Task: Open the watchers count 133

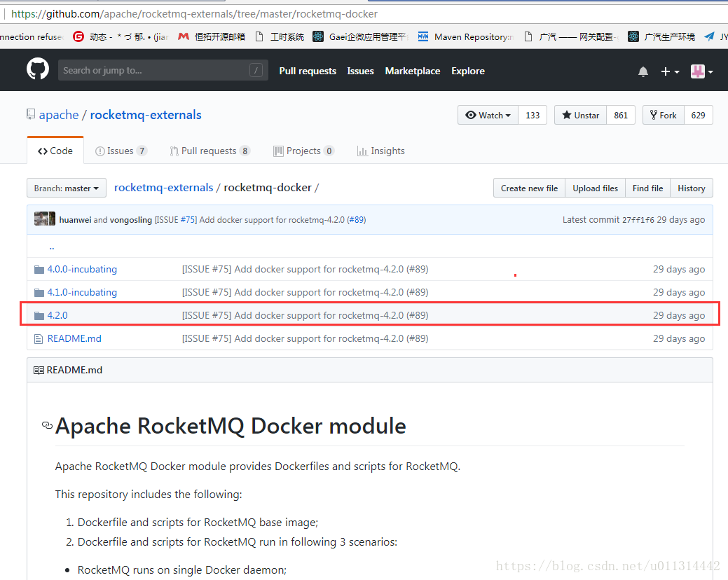Action: (x=533, y=115)
